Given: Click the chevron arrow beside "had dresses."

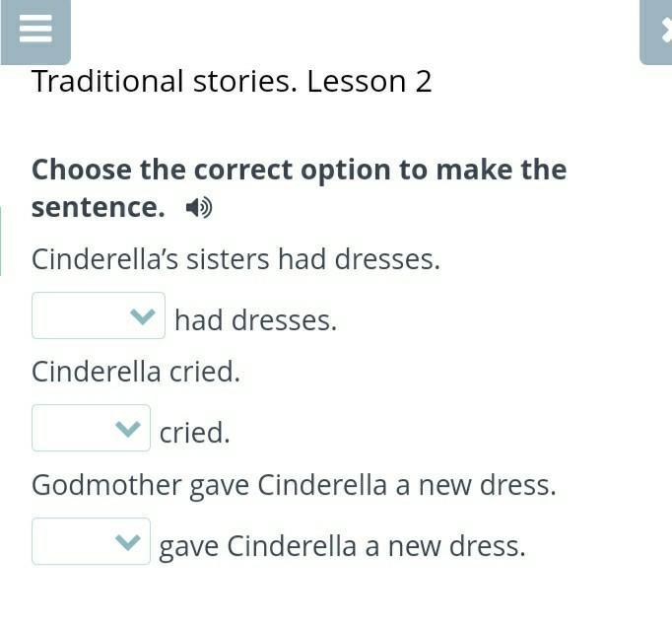Looking at the screenshot, I should [x=143, y=317].
